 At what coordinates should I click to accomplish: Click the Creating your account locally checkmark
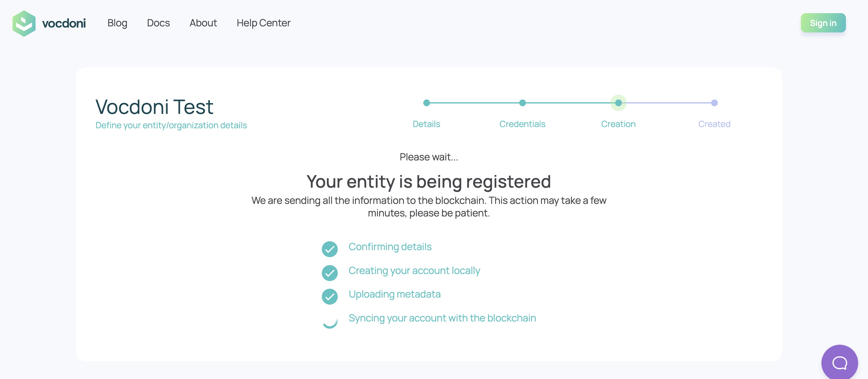[329, 273]
